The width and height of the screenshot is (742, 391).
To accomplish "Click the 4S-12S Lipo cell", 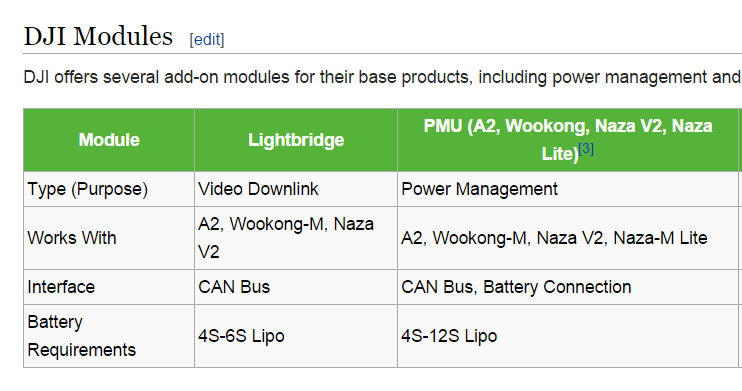I will coord(568,336).
